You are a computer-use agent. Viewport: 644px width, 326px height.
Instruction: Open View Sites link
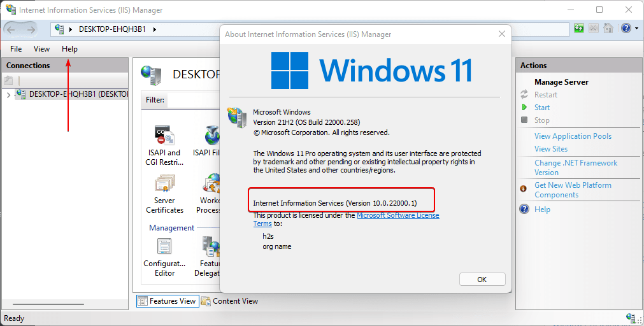coord(551,149)
